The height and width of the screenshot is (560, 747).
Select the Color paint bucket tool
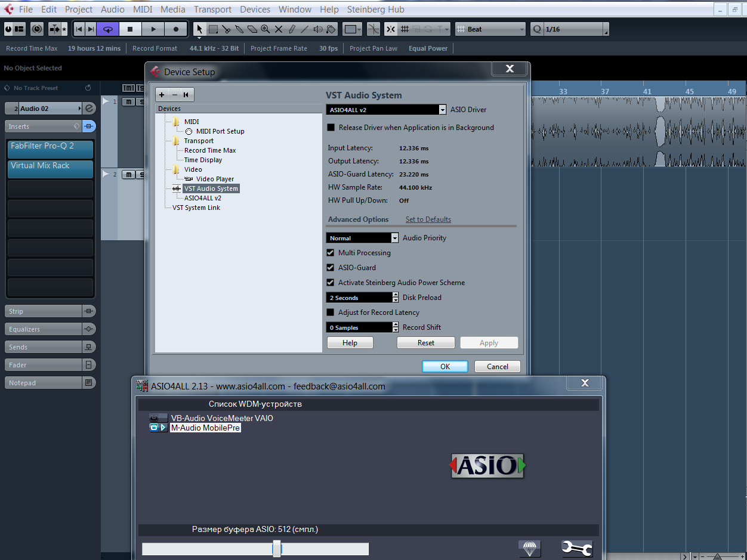pos(332,29)
